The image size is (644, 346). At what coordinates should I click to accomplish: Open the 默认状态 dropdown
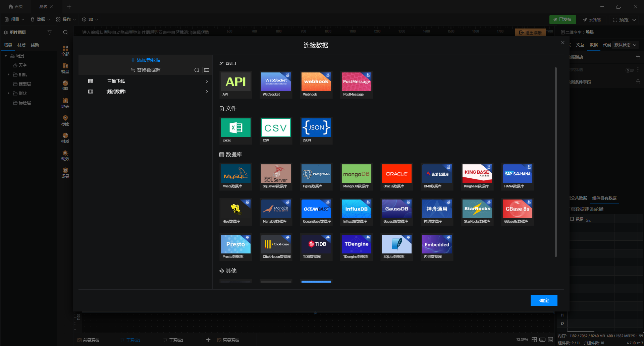625,45
